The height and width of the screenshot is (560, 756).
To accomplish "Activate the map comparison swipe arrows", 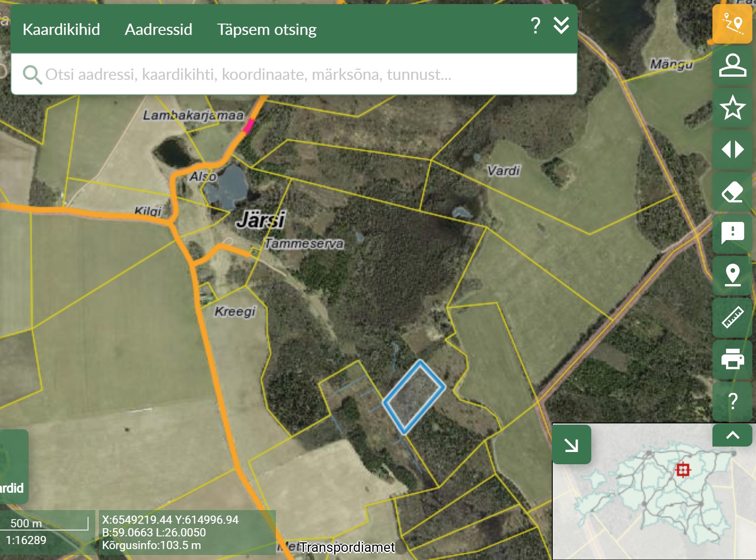I will [x=732, y=149].
